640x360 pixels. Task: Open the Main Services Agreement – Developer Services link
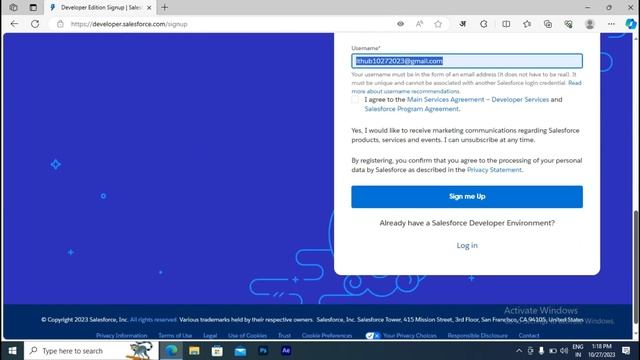478,100
